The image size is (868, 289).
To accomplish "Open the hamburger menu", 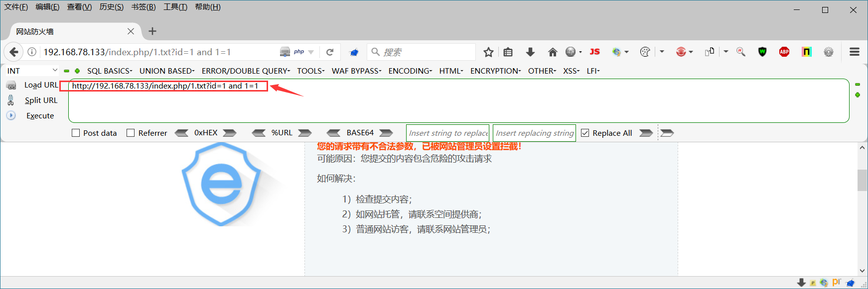I will tap(855, 52).
